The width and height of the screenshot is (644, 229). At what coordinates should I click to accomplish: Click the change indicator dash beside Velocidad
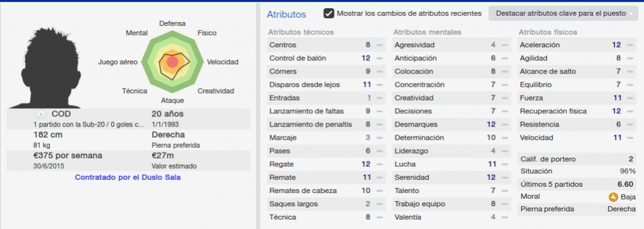[x=630, y=138]
